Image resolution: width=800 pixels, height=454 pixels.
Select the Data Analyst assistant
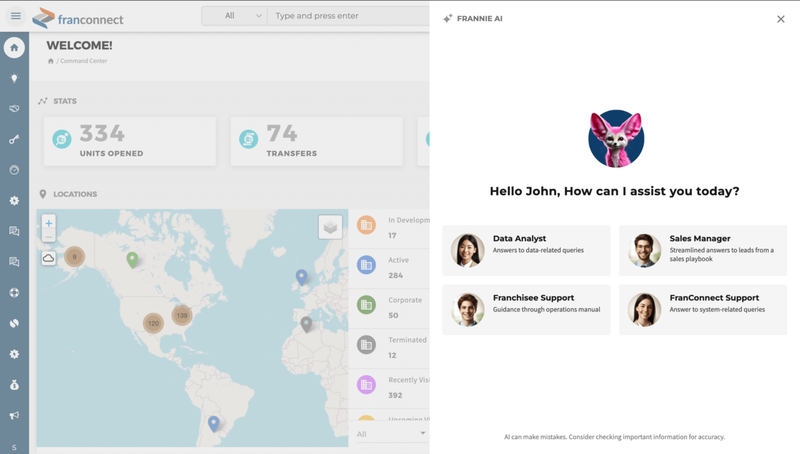pos(526,250)
